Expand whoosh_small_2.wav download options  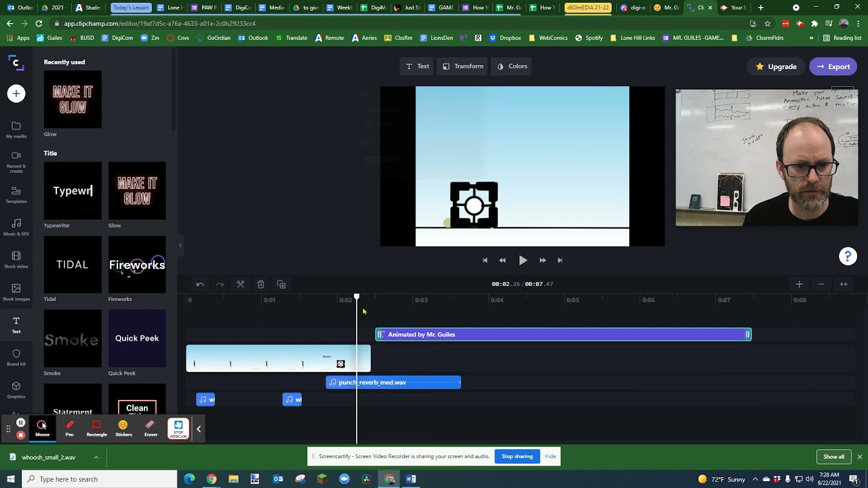point(96,457)
